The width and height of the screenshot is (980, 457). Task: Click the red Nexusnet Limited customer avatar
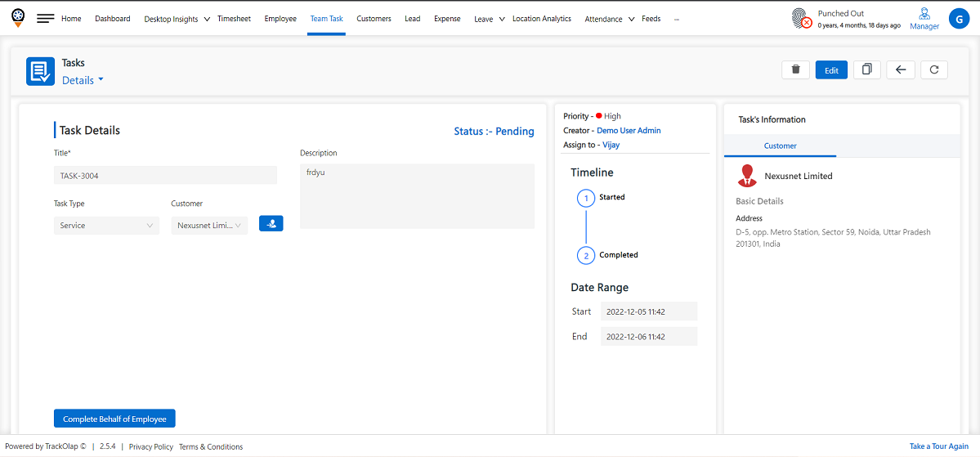[x=746, y=177]
